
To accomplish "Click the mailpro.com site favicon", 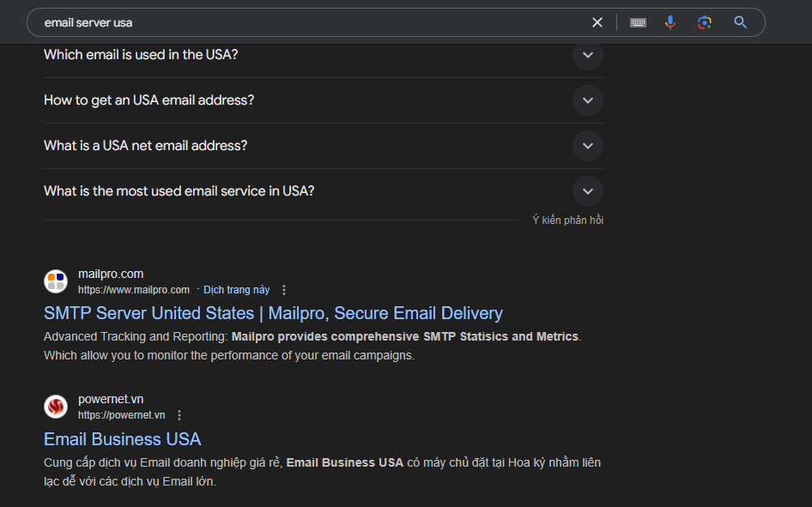I will [56, 281].
